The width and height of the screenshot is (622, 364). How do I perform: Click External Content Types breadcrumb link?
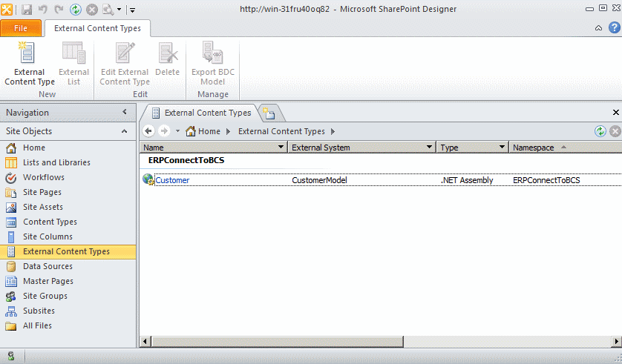click(281, 131)
